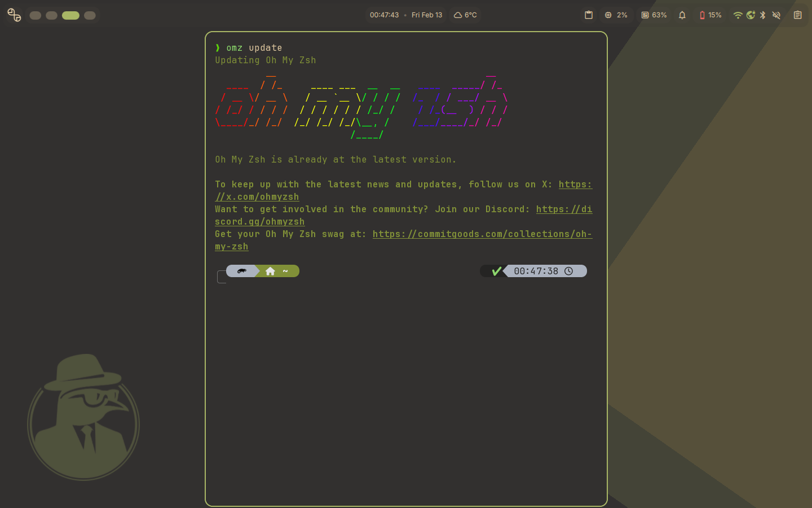Click the CPU chip icon
Image resolution: width=812 pixels, height=508 pixels.
[x=608, y=15]
